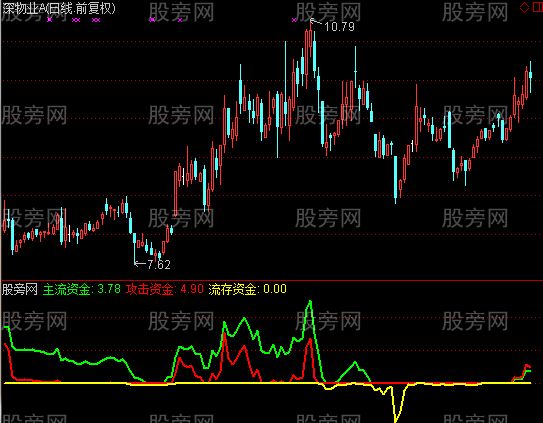Screen dimensions: 543x423
Task: Click the yellow 流存资金 0.00 indicator label
Action: (x=247, y=289)
